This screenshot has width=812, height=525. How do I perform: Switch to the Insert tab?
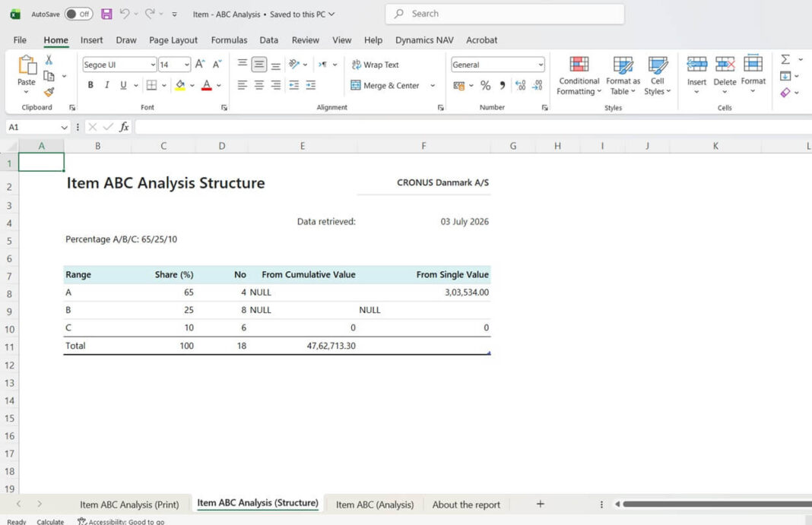92,40
